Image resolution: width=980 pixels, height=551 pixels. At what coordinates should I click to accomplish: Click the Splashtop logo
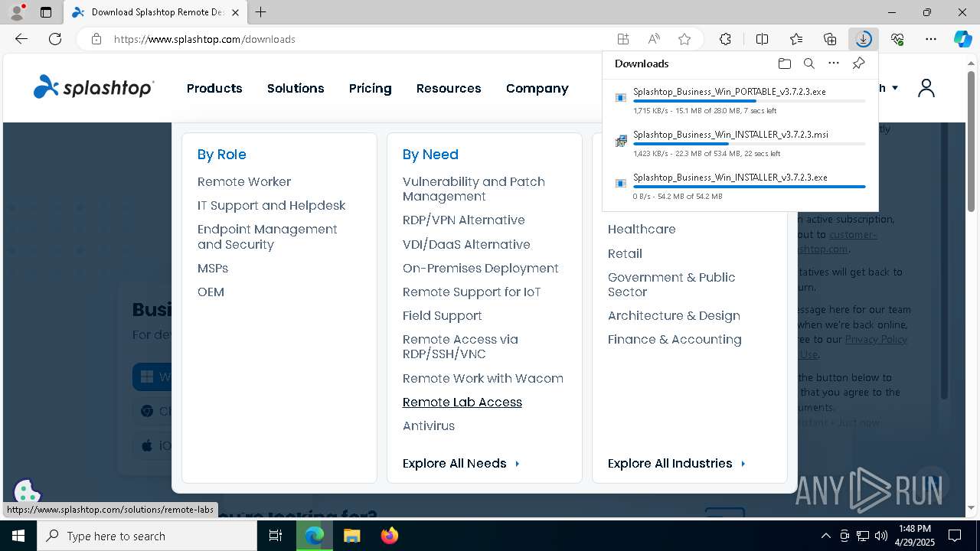pyautogui.click(x=93, y=87)
